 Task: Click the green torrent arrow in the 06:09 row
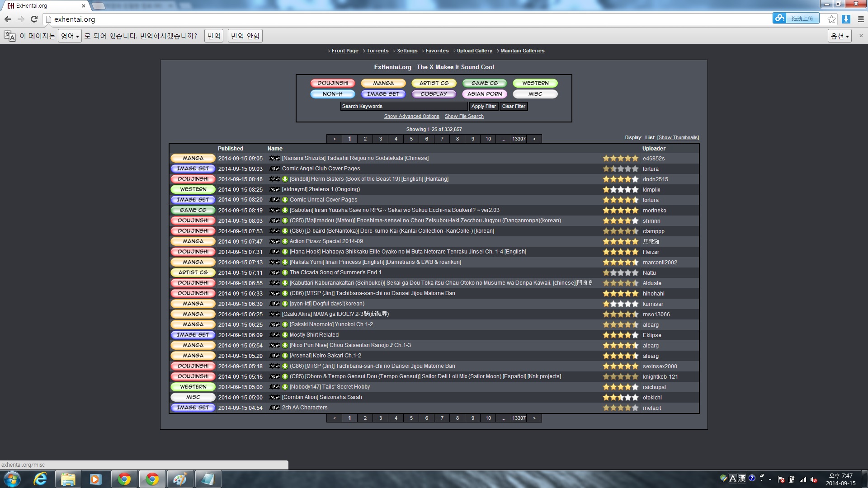coord(285,335)
